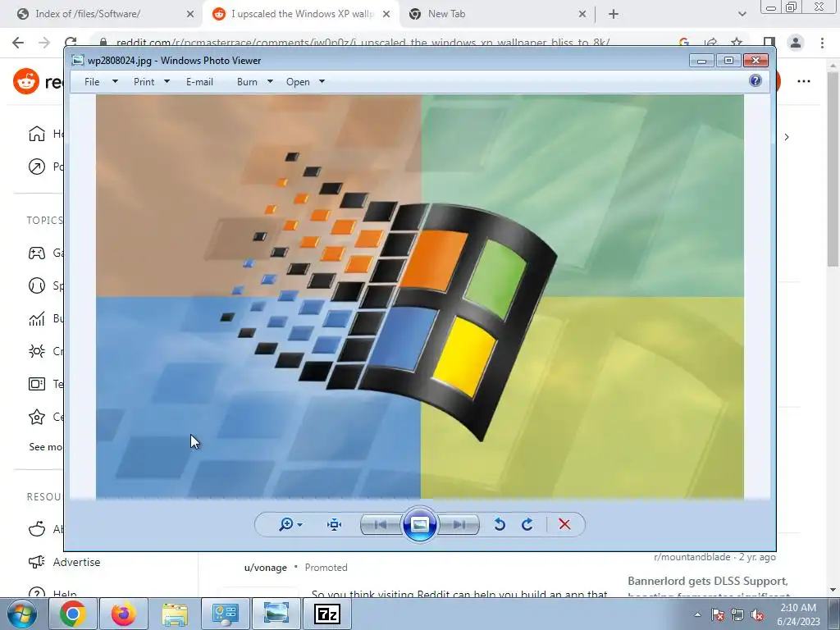
Task: Open Firefox from the taskbar
Action: [123, 614]
